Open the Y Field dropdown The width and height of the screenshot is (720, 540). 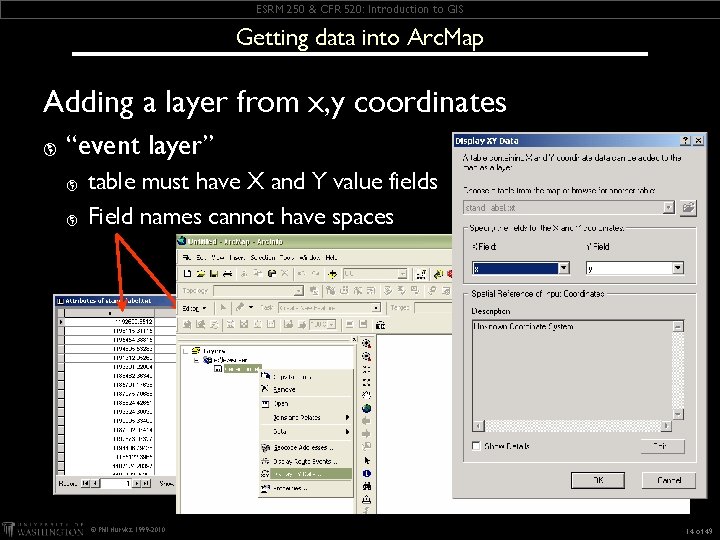pyautogui.click(x=678, y=268)
